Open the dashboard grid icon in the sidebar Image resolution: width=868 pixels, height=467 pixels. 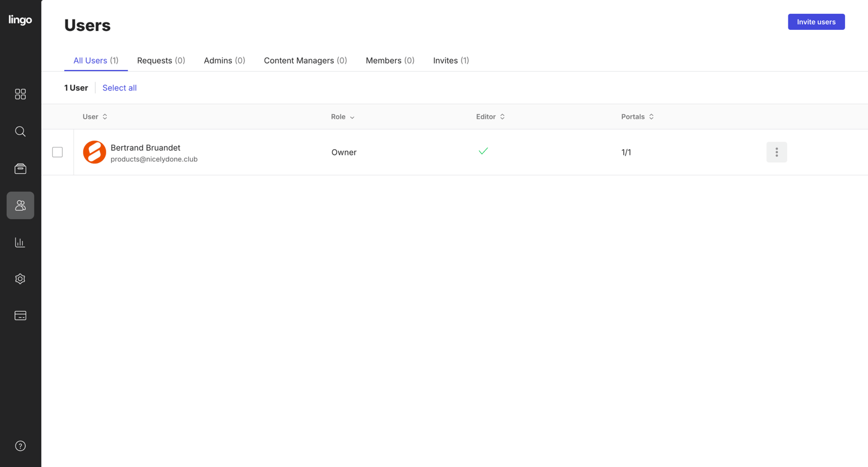(x=20, y=94)
